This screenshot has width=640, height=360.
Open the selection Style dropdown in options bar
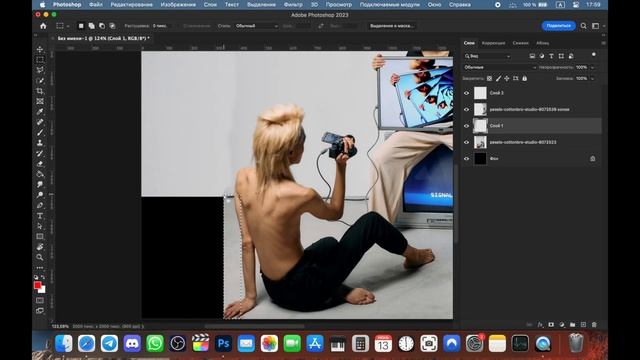point(257,26)
